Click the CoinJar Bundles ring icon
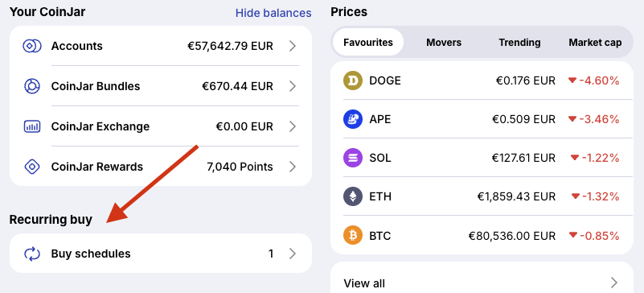 pyautogui.click(x=32, y=86)
